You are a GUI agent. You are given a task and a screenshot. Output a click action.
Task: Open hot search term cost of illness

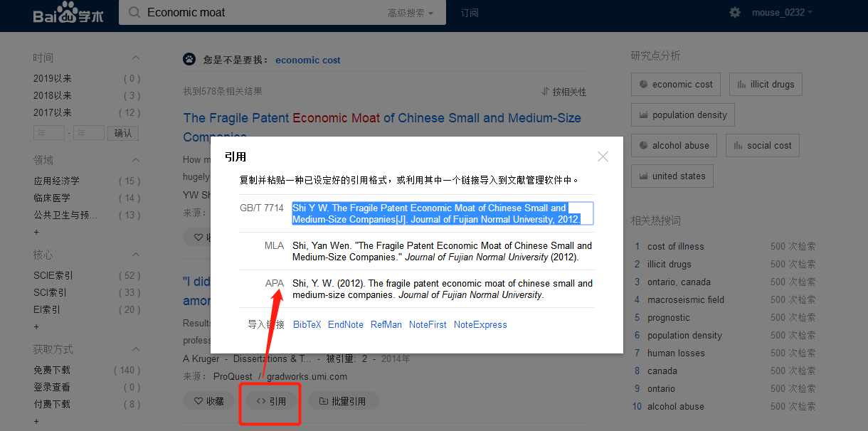pyautogui.click(x=676, y=246)
